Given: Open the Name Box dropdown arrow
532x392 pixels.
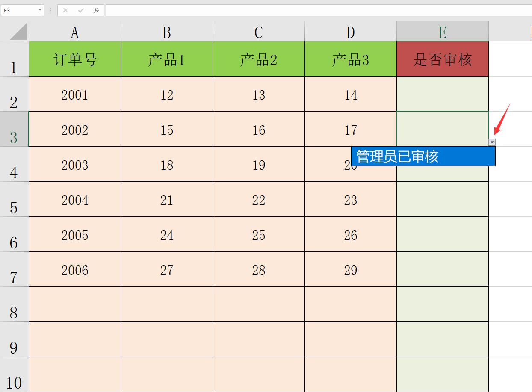Looking at the screenshot, I should tap(41, 10).
